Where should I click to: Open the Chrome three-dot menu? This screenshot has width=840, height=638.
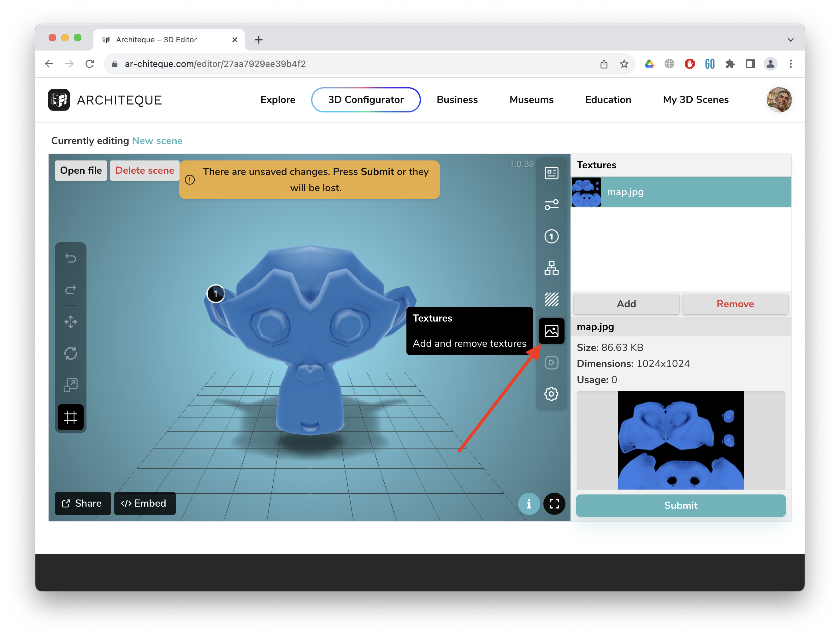coord(790,64)
